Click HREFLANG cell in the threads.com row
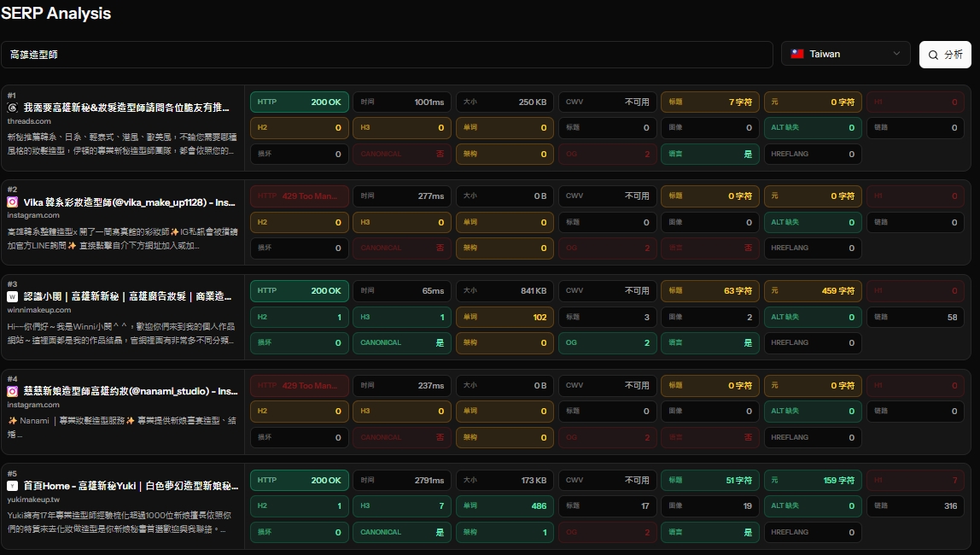 813,154
